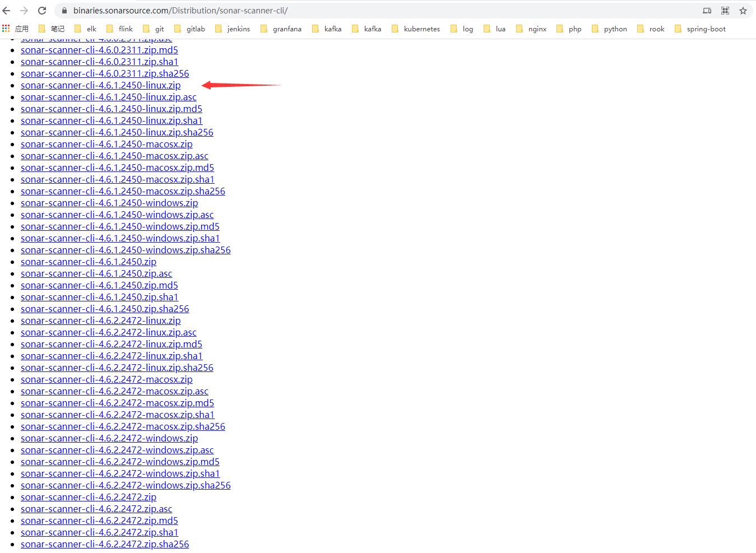Open the QR code icon in address bar
Screen dimensions: 756x553
[725, 11]
